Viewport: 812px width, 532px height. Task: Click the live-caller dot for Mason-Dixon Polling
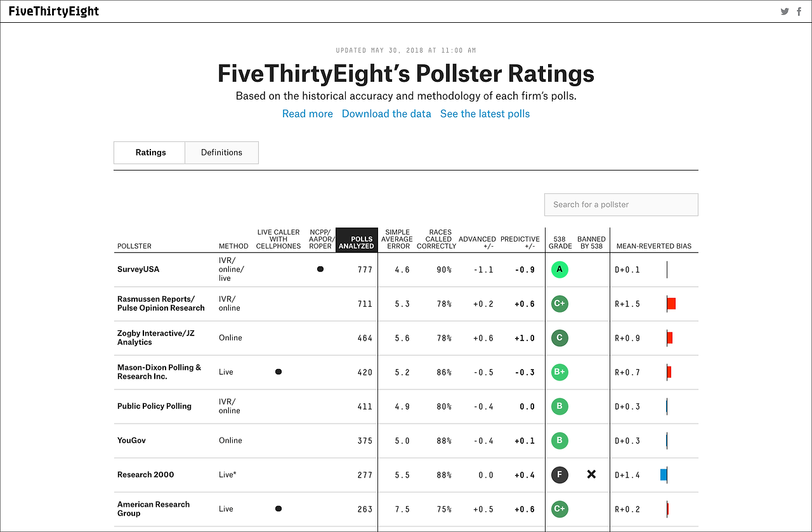pyautogui.click(x=278, y=372)
